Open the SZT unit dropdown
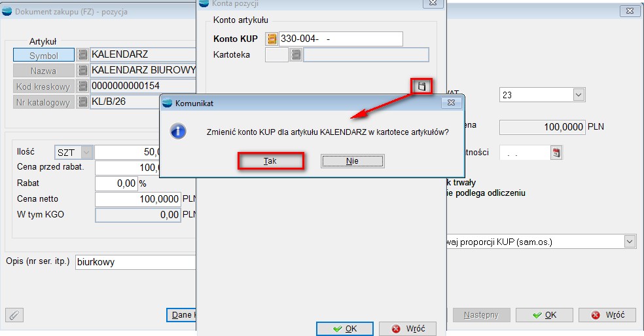Screen dimensions: 644x336 [86, 153]
